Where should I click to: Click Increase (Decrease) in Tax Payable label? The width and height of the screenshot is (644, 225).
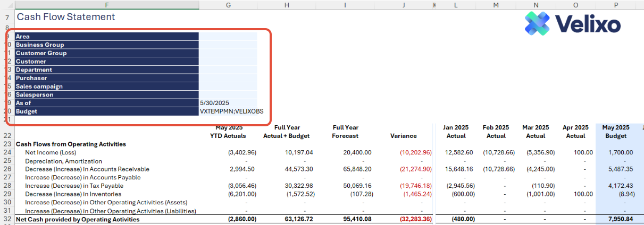pos(74,186)
